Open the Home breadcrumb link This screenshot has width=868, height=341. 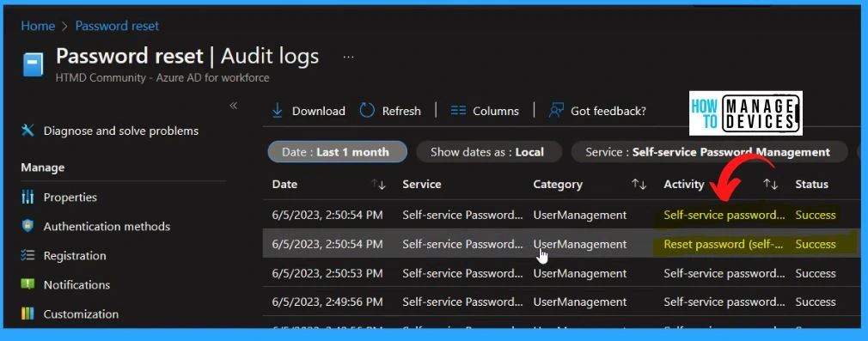[x=38, y=26]
